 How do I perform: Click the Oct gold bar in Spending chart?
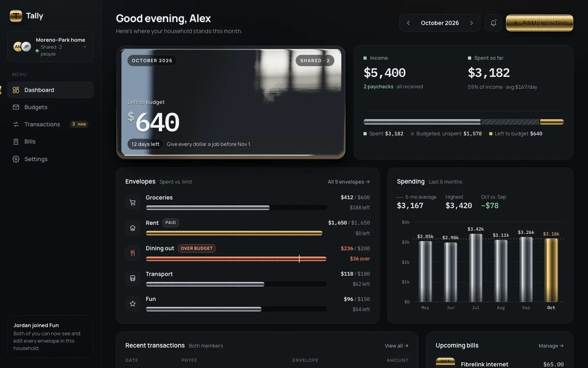point(551,270)
